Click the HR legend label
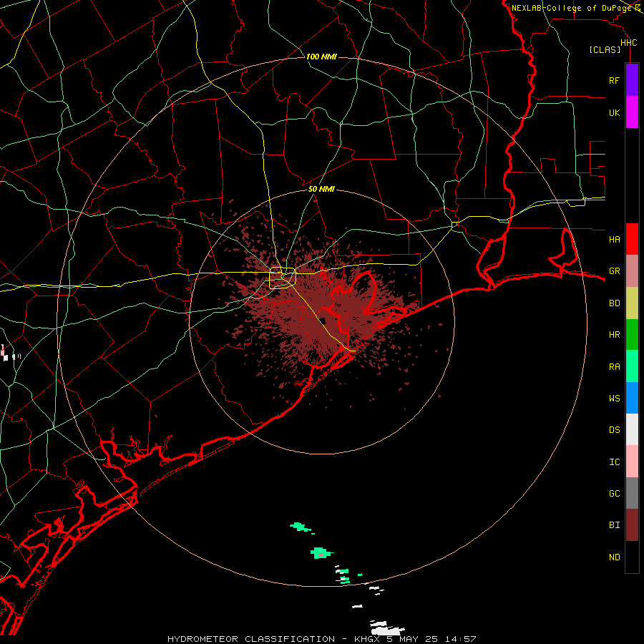The image size is (644, 644). (x=614, y=335)
